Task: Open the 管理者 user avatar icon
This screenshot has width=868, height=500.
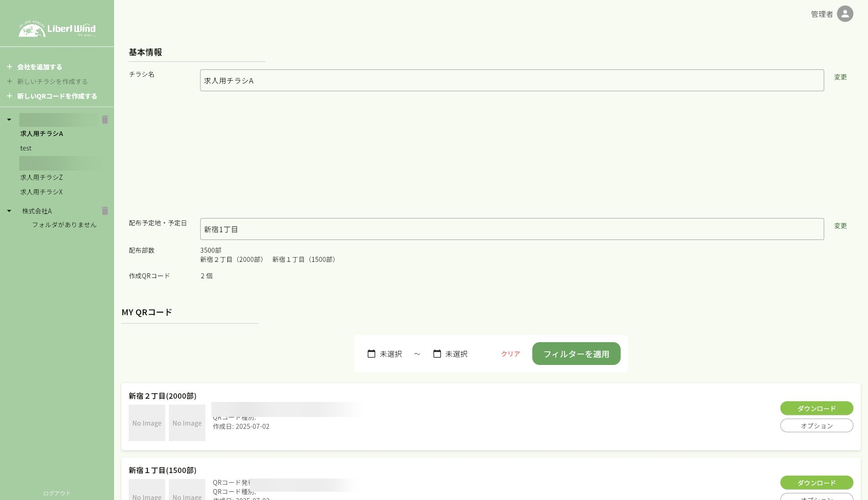Action: 845,14
